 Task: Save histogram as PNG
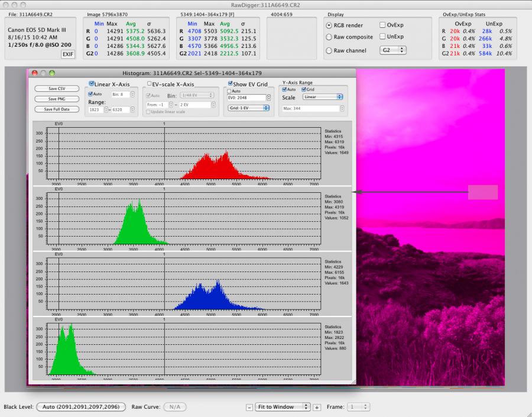57,99
